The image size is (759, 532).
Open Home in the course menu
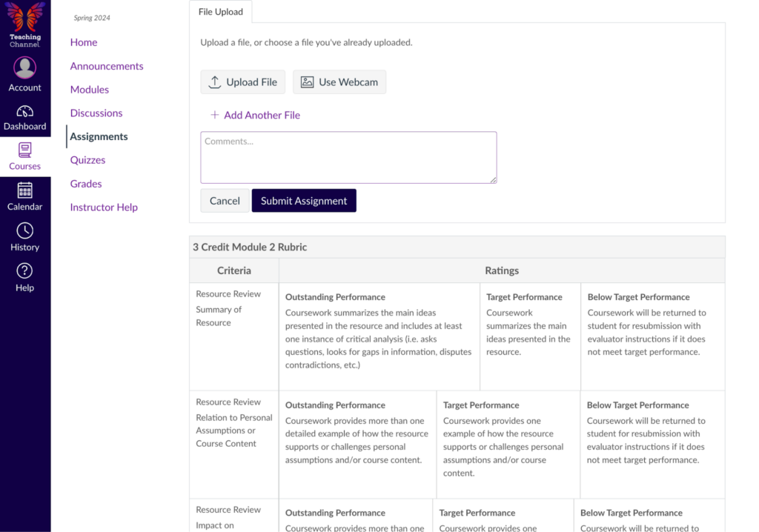click(x=84, y=42)
